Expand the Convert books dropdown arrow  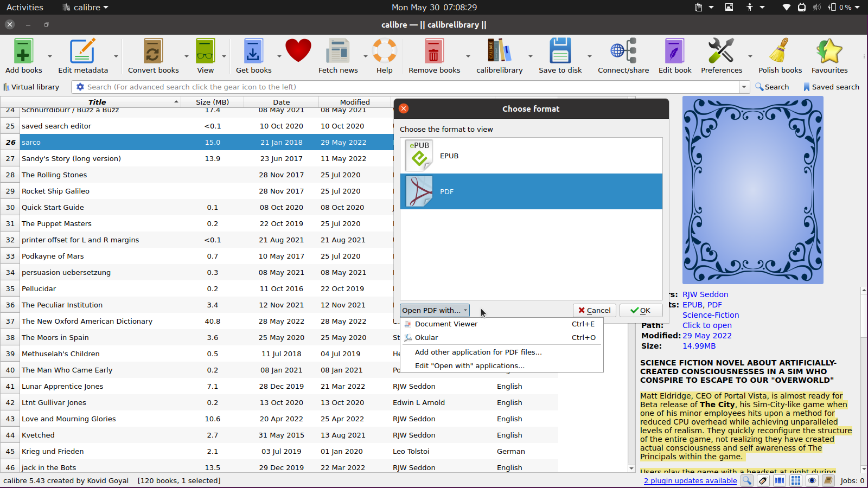tap(187, 56)
